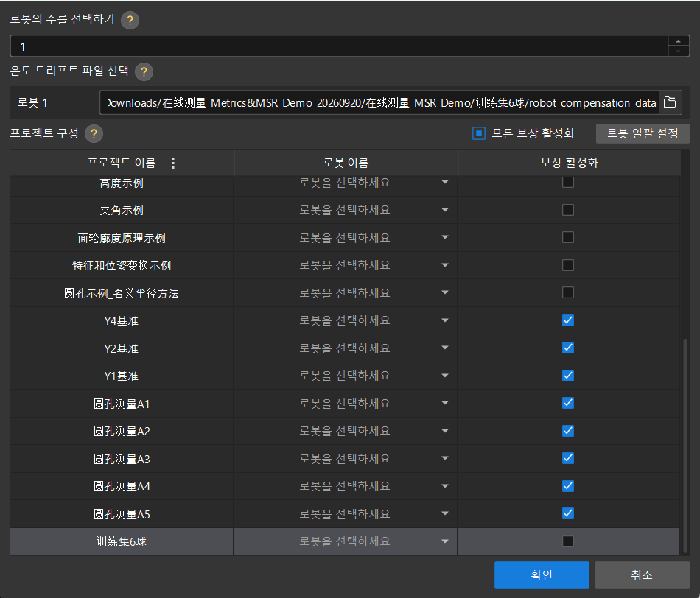
Task: Click the 로봇 이름 column header
Action: (346, 163)
